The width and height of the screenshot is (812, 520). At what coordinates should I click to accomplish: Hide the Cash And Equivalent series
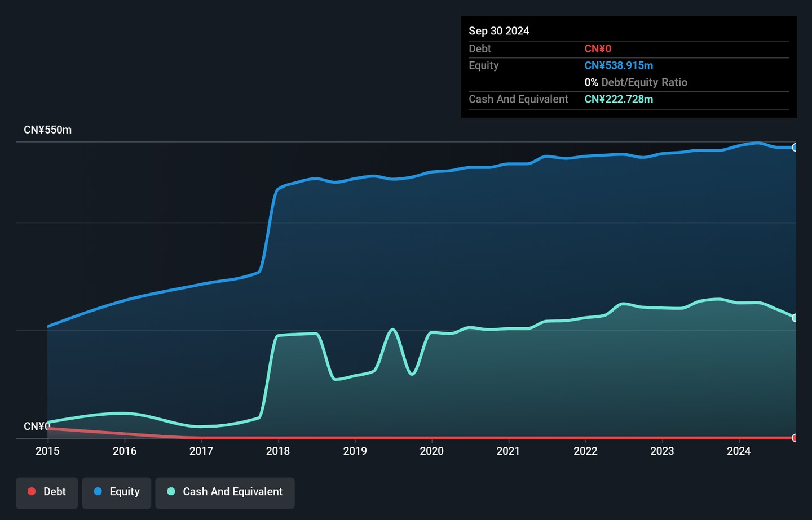(x=224, y=492)
